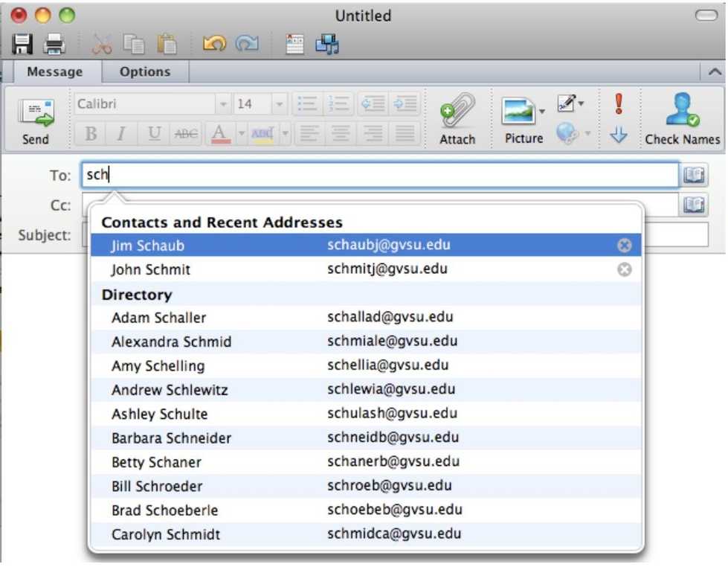Click the Send message icon
The width and height of the screenshot is (728, 567).
pos(35,119)
